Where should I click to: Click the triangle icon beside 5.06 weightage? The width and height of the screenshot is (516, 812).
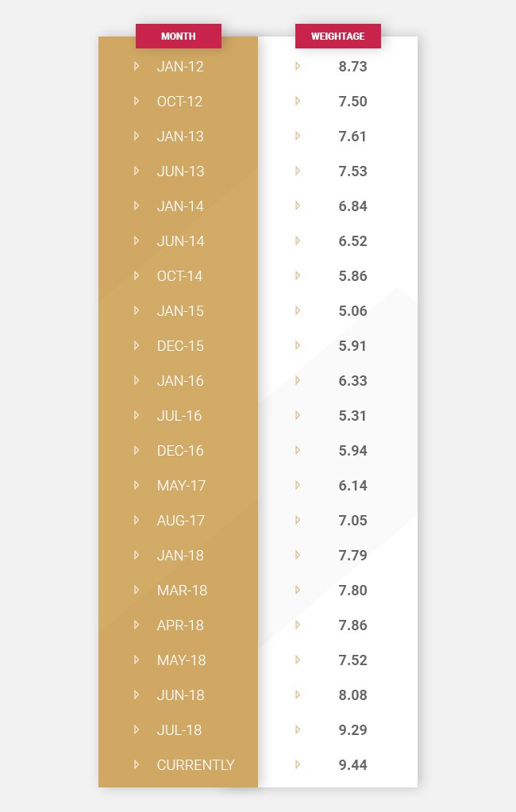(x=298, y=310)
